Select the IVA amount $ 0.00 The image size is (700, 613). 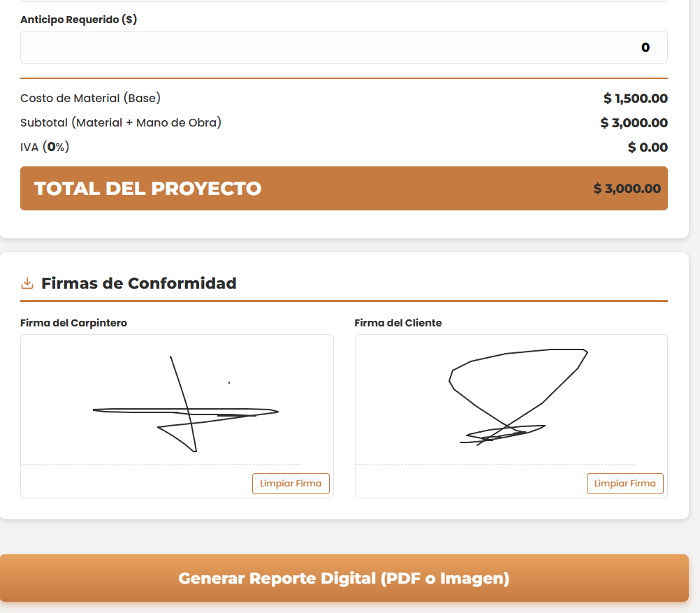(648, 147)
